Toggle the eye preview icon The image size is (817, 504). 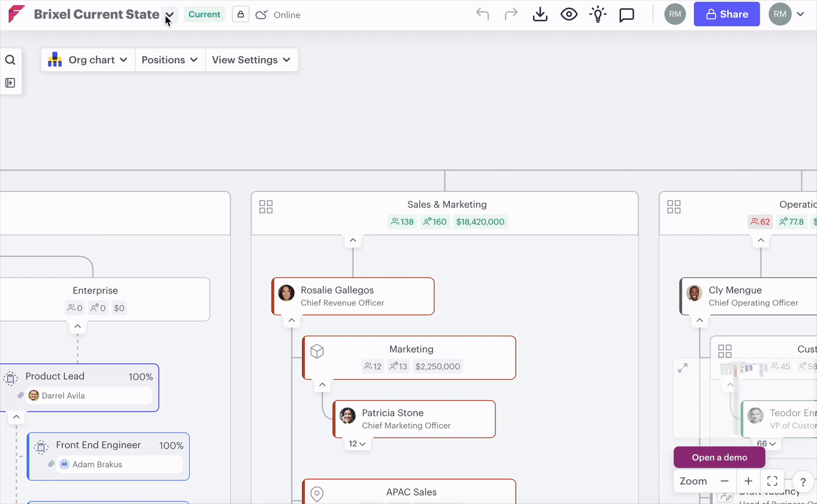pos(569,15)
